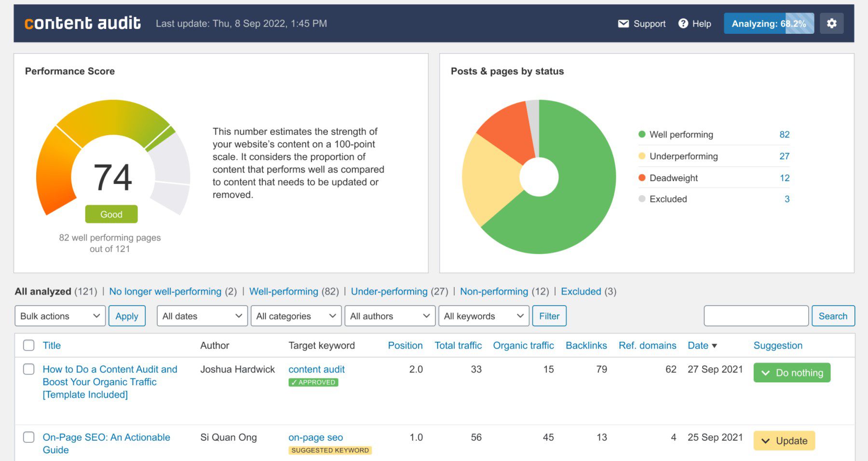Open settings via the gear icon

coord(831,23)
